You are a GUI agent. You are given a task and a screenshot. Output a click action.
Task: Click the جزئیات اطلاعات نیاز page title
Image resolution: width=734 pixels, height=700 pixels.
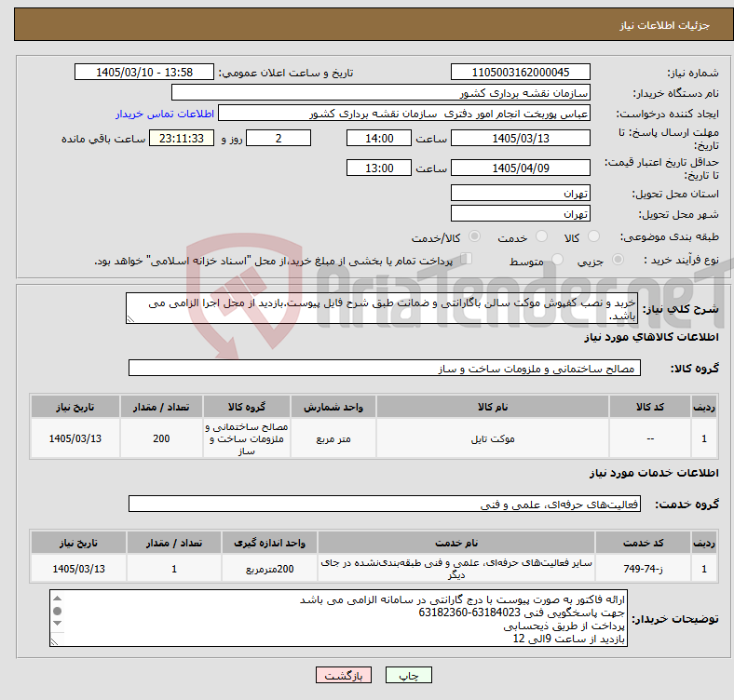point(664,25)
